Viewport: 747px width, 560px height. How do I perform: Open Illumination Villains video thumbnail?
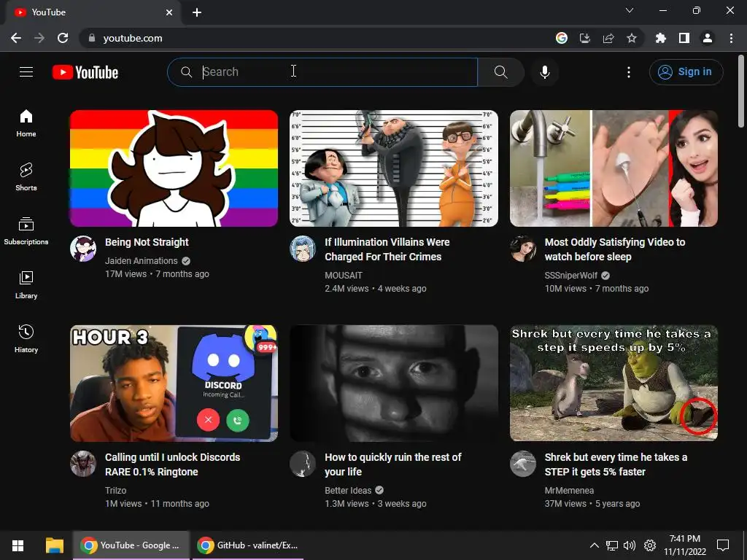394,168
